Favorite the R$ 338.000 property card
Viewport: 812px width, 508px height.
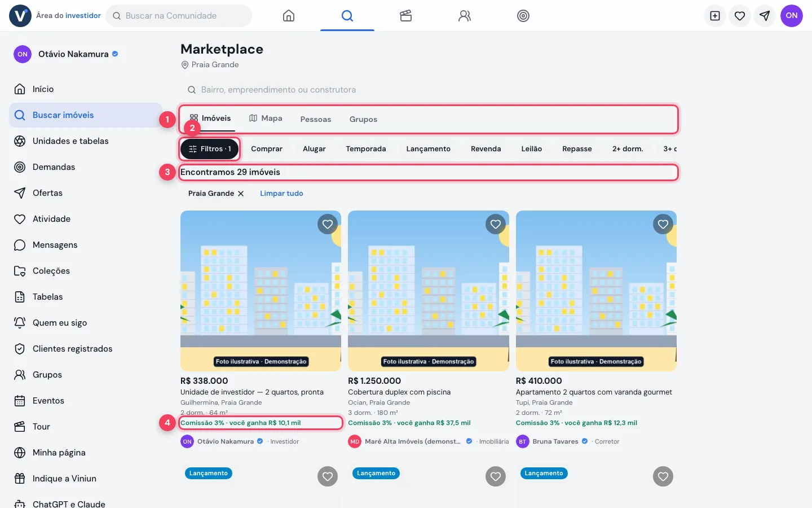(328, 224)
